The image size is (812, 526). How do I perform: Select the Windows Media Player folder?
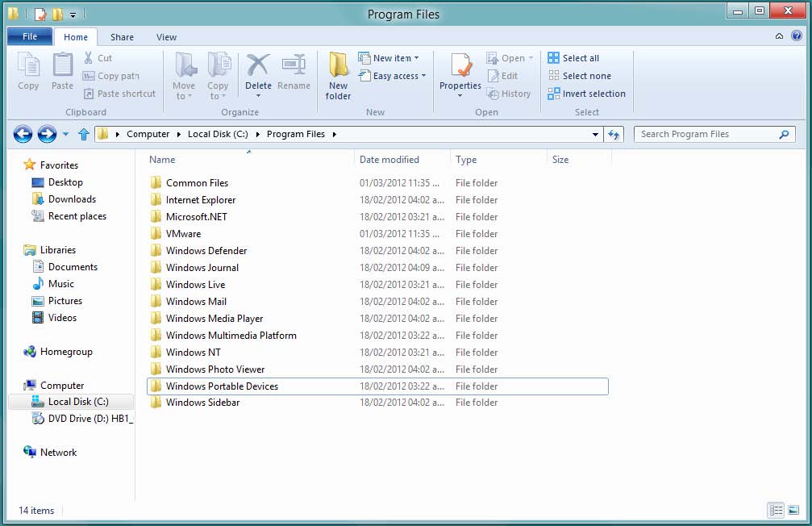tap(214, 319)
